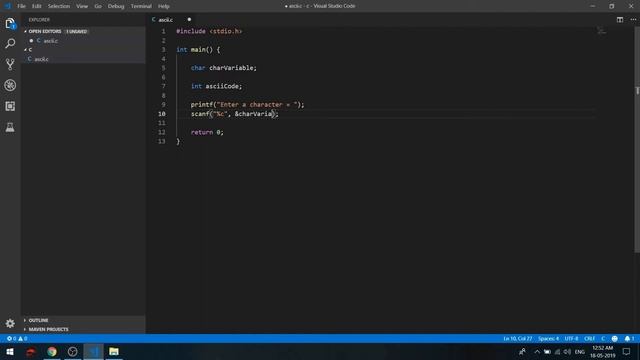
Task: Click CRLF end-of-line selector
Action: click(589, 338)
